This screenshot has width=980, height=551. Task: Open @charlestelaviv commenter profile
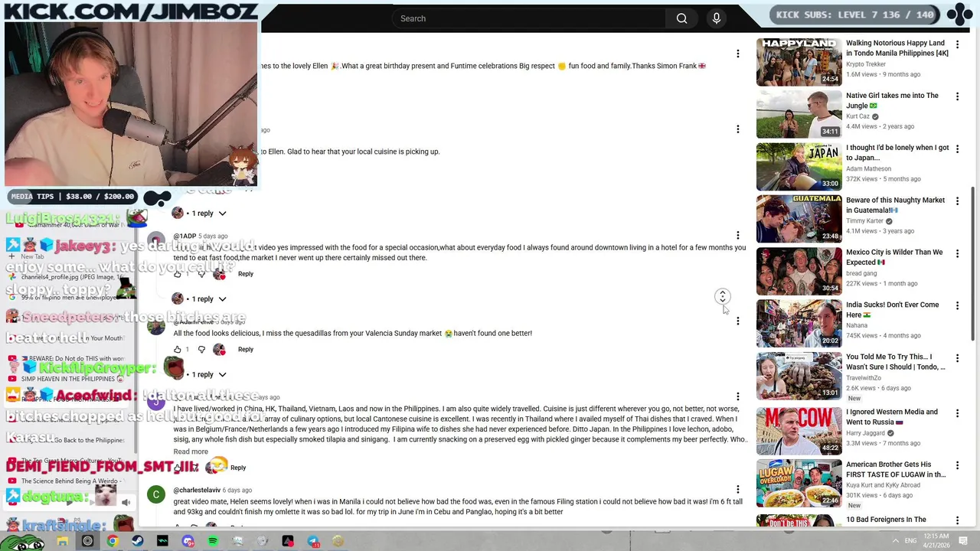click(x=197, y=491)
